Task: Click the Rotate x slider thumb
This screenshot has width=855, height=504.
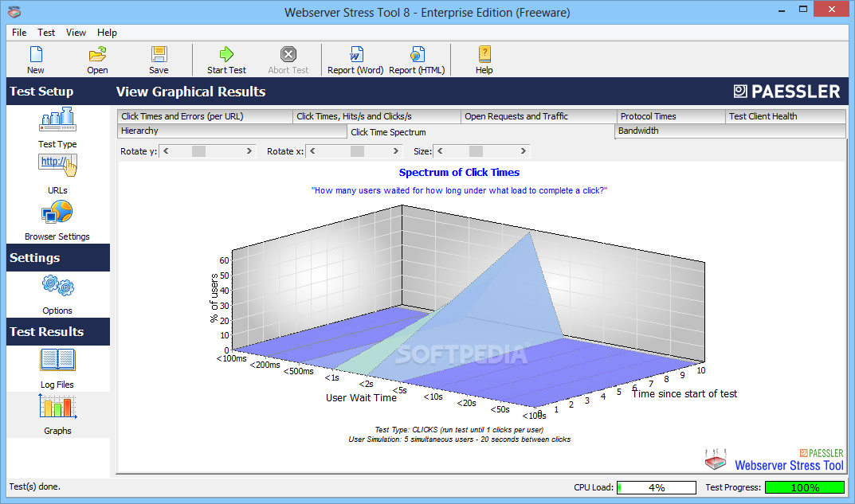Action: pyautogui.click(x=357, y=151)
